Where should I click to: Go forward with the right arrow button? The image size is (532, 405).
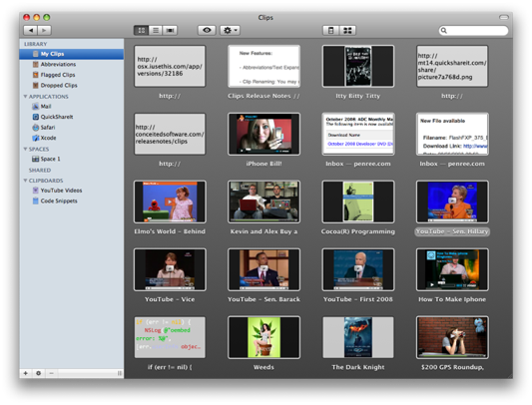(44, 31)
